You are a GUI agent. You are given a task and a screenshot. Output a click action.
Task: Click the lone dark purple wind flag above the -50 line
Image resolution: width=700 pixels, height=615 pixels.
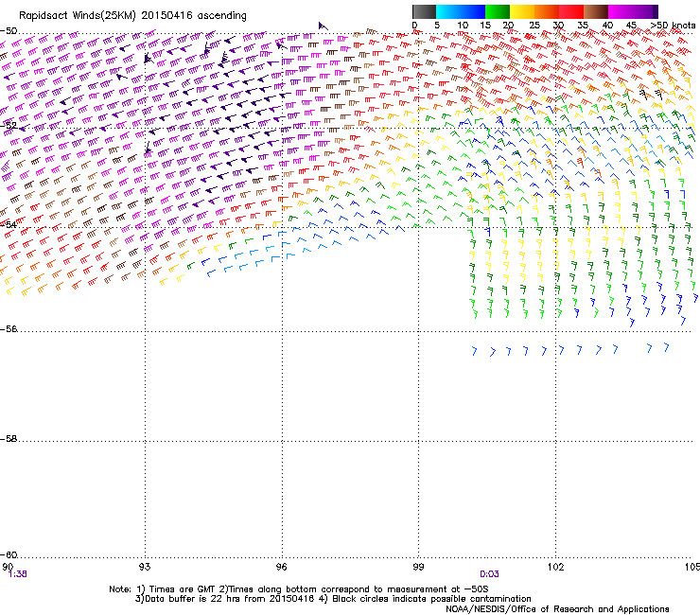click(323, 26)
